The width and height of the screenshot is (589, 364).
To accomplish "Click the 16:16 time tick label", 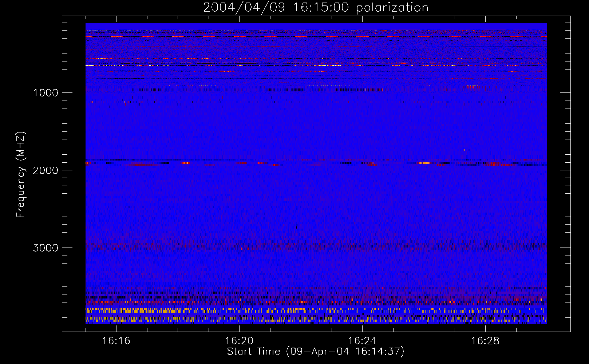I will click(x=116, y=341).
